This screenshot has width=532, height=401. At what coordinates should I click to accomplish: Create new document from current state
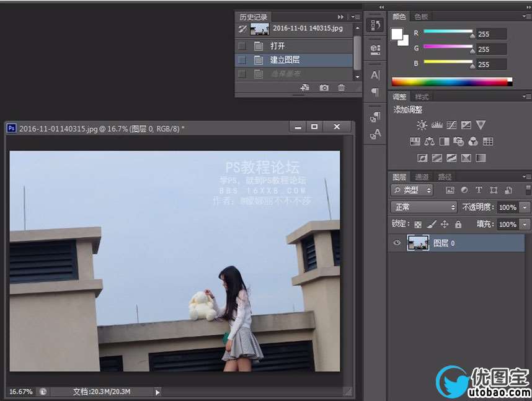(304, 88)
